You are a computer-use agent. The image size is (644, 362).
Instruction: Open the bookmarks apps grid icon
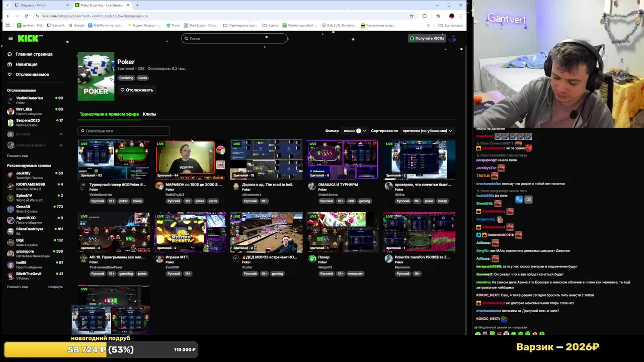click(8, 25)
